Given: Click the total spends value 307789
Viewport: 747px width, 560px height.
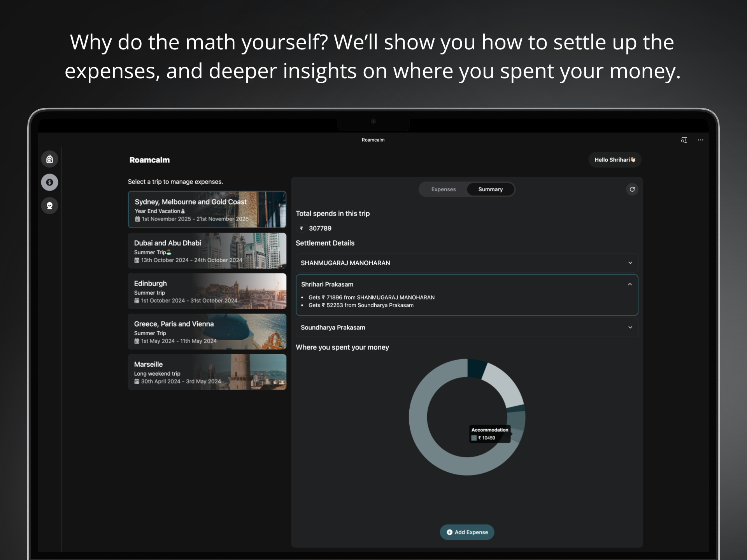Looking at the screenshot, I should [320, 228].
